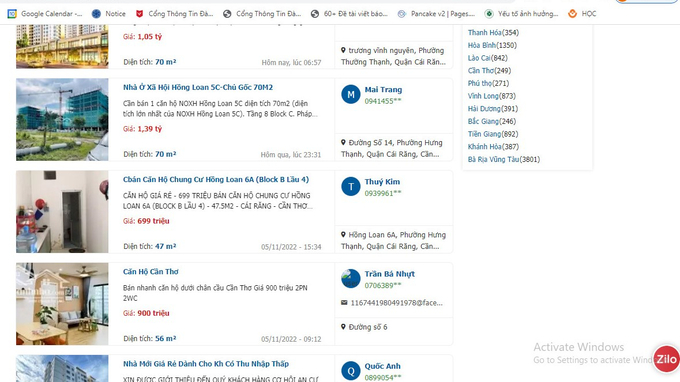Reveal Trần Bá Nhựt phone 0706389**
680x382 pixels.
[x=383, y=286]
